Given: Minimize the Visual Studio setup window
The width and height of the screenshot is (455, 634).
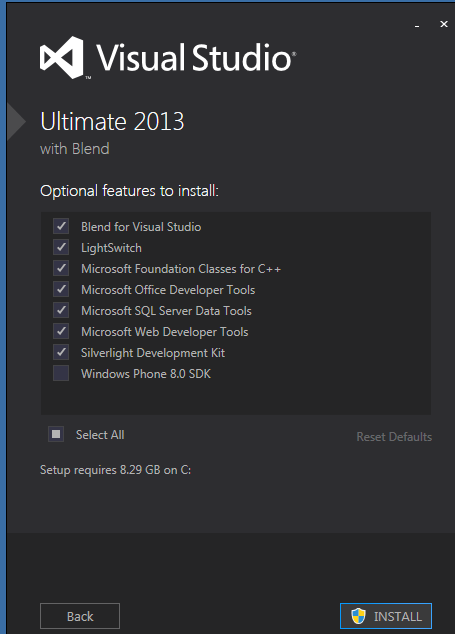Looking at the screenshot, I should coord(417,25).
